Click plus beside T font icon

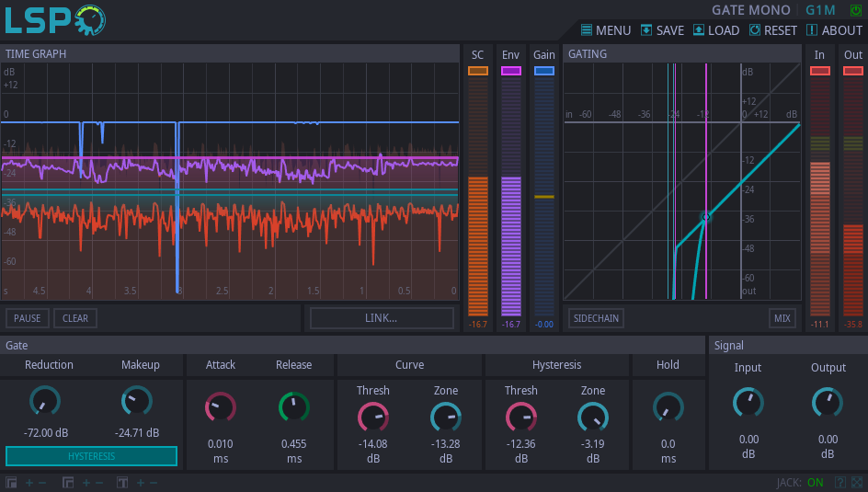[141, 483]
